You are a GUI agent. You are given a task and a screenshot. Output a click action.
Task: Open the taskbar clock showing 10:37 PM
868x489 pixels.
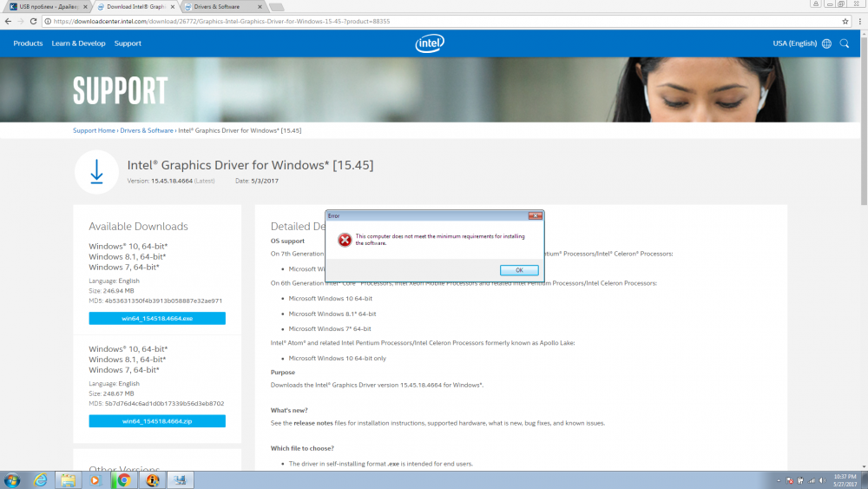tap(845, 480)
